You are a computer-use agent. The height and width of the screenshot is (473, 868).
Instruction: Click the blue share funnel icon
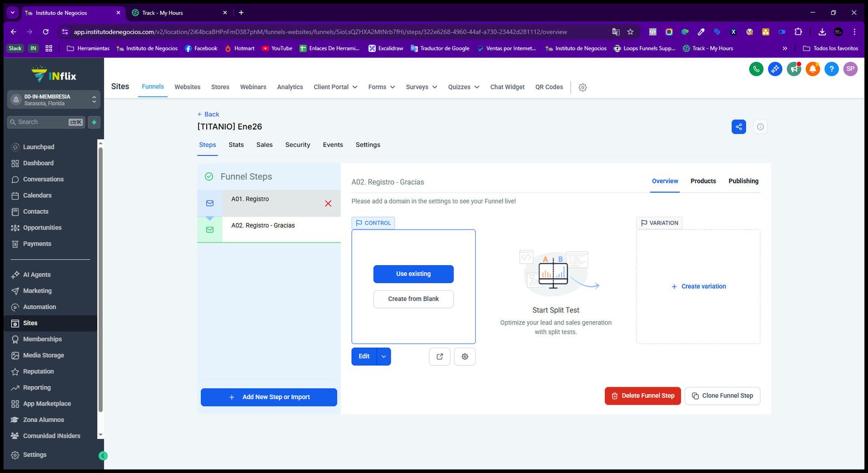[x=738, y=127]
